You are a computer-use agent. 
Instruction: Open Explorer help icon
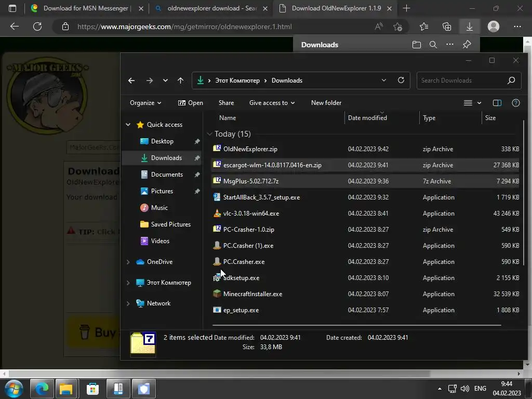516,103
